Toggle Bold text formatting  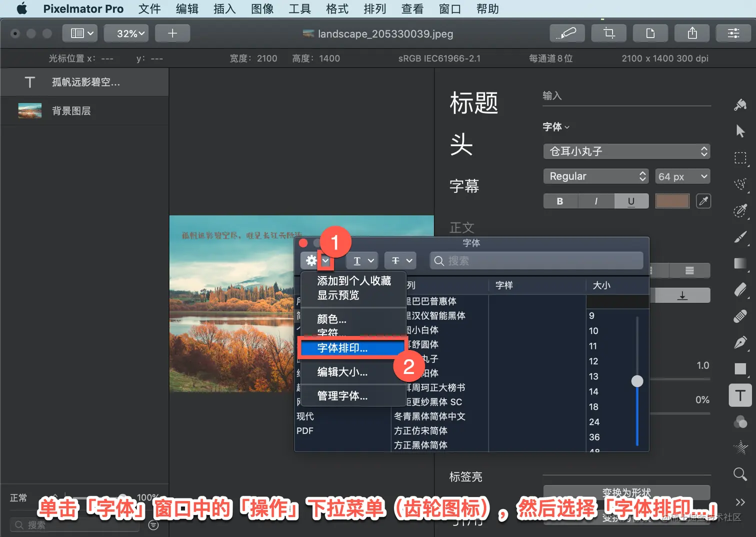point(560,201)
